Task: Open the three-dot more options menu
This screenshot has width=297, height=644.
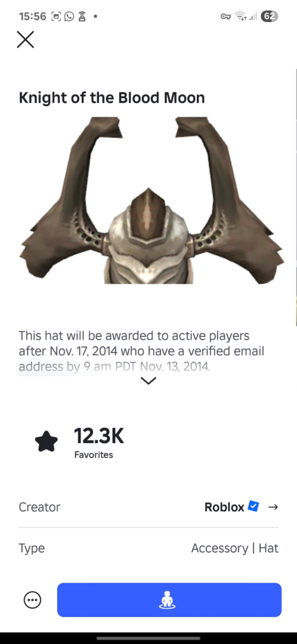Action: coord(32,600)
